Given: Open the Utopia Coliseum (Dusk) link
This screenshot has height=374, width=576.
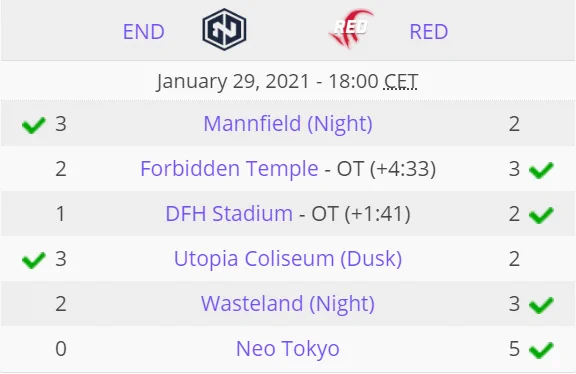Looking at the screenshot, I should (x=288, y=259).
